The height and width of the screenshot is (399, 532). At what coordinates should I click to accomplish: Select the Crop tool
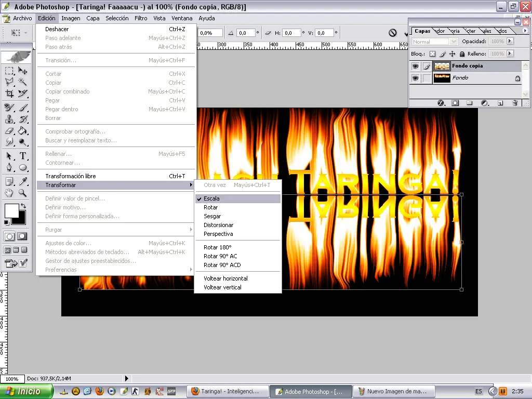point(9,94)
